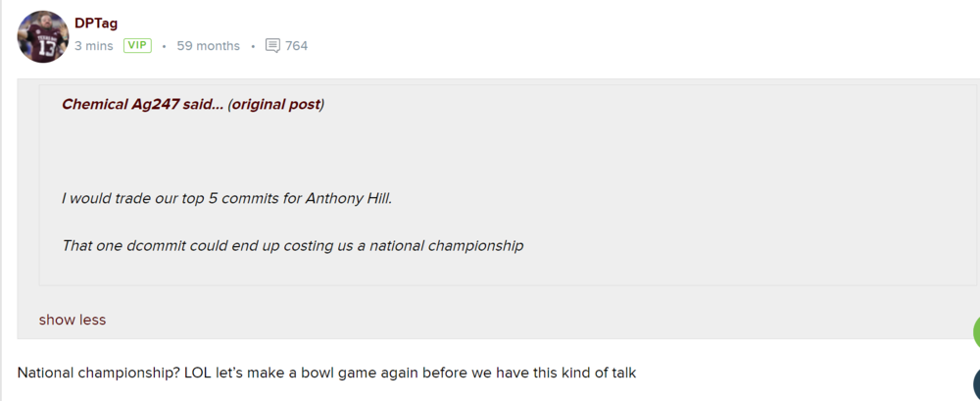The height and width of the screenshot is (401, 980).
Task: Jump to the "(original post)" link
Action: pos(275,104)
